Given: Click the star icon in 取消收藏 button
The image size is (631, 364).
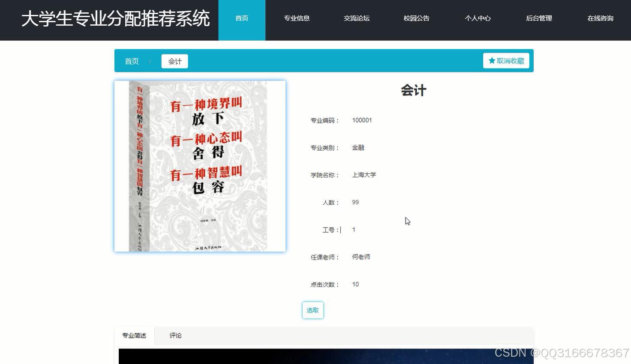Looking at the screenshot, I should 492,61.
